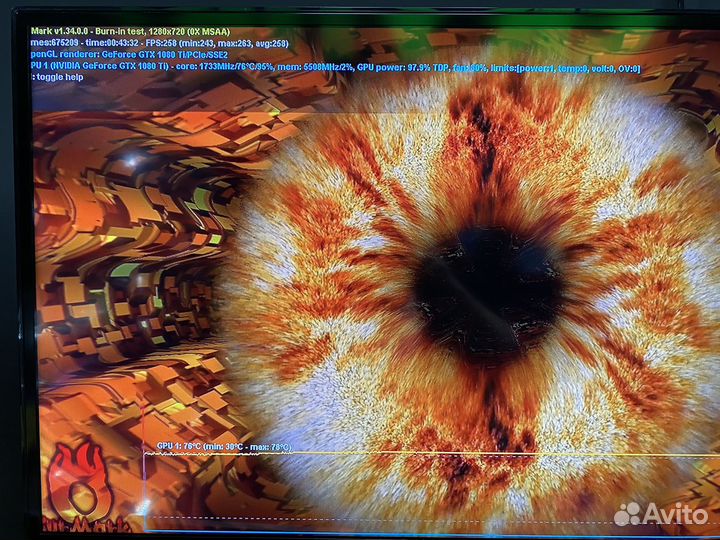The width and height of the screenshot is (720, 540).
Task: Click the frames counter at line start
Action: coord(58,43)
